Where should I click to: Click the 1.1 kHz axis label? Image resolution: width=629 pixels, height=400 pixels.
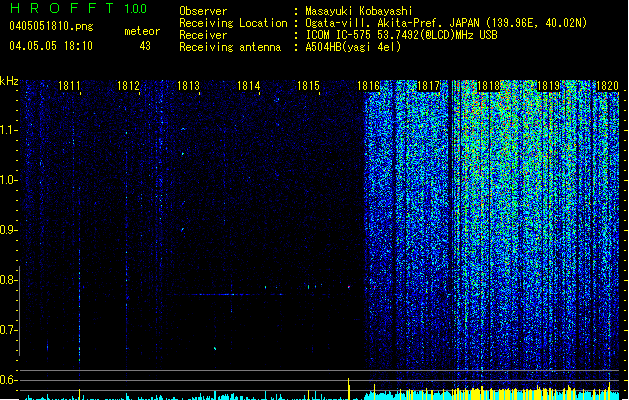(x=8, y=130)
